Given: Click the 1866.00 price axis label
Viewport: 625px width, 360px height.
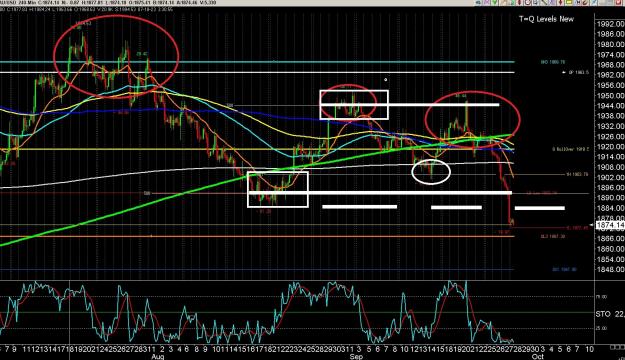Looking at the screenshot, I should (x=610, y=239).
